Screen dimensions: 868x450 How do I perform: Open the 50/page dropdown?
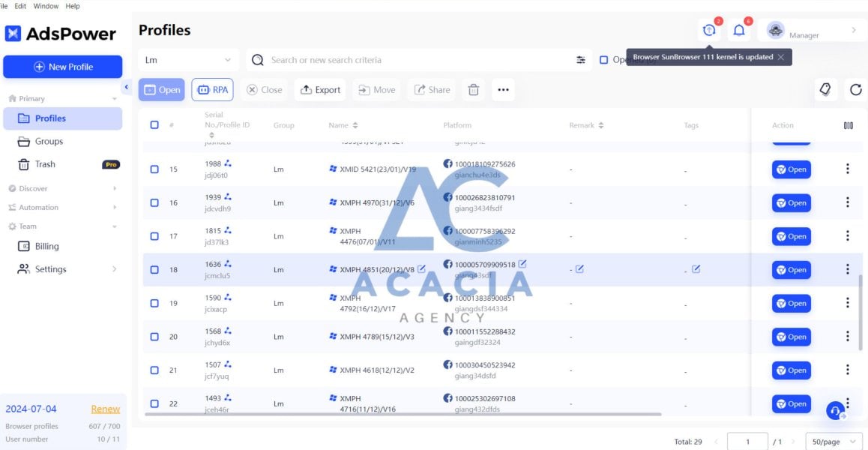coord(834,442)
